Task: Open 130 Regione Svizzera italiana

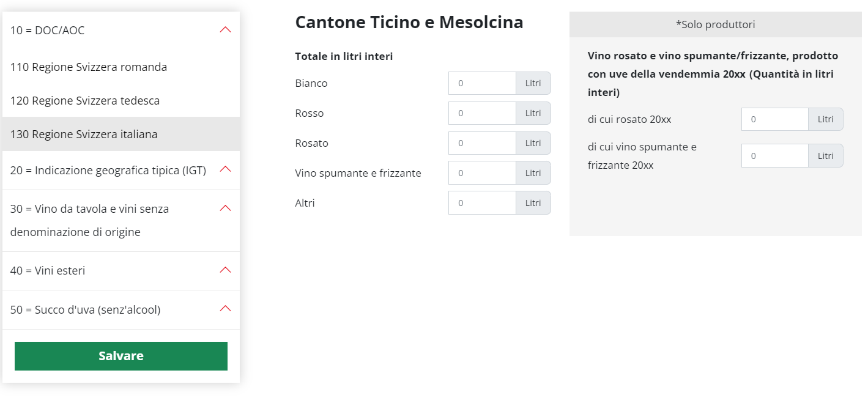Action: click(84, 134)
